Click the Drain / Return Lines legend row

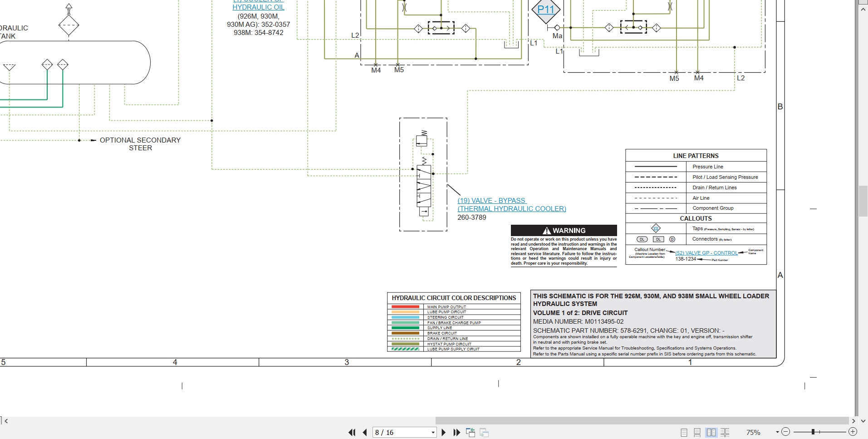coord(696,187)
